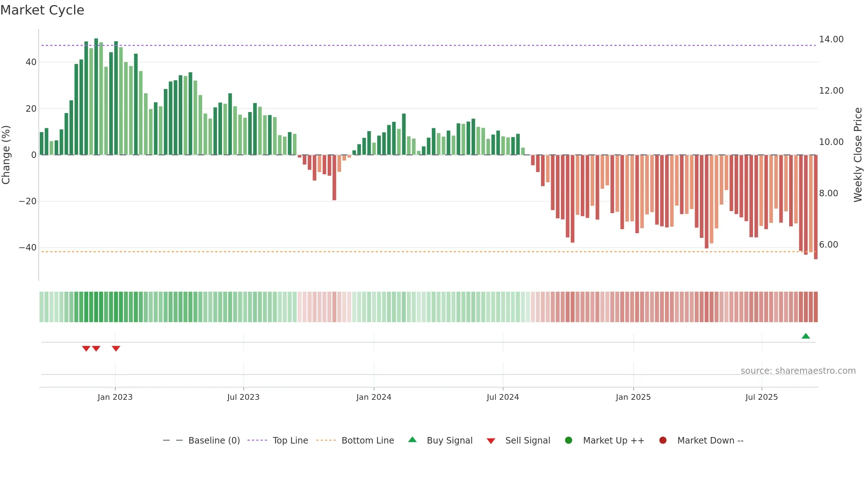Click the Change (%) axis title
868x488 pixels.
pos(6,155)
